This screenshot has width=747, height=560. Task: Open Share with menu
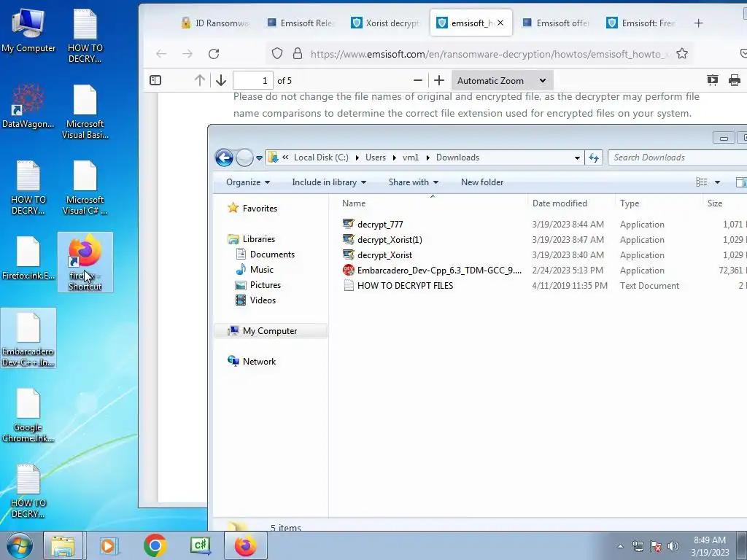coord(414,182)
